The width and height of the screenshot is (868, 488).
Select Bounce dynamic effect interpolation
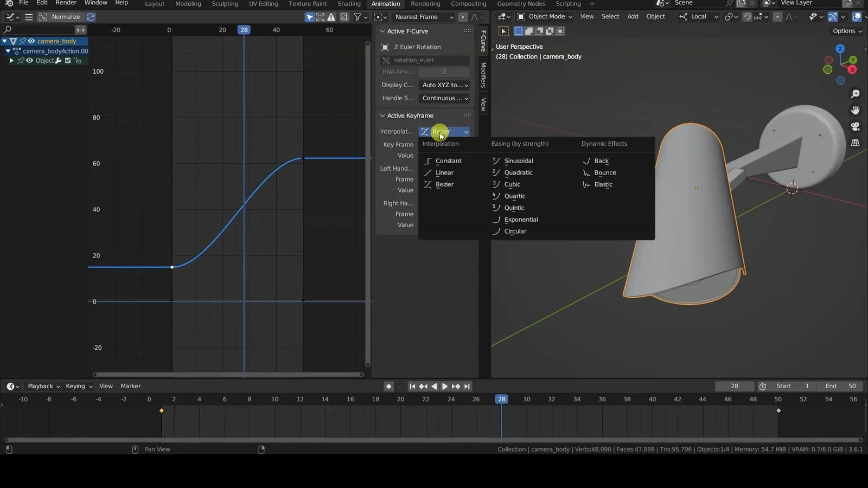604,173
